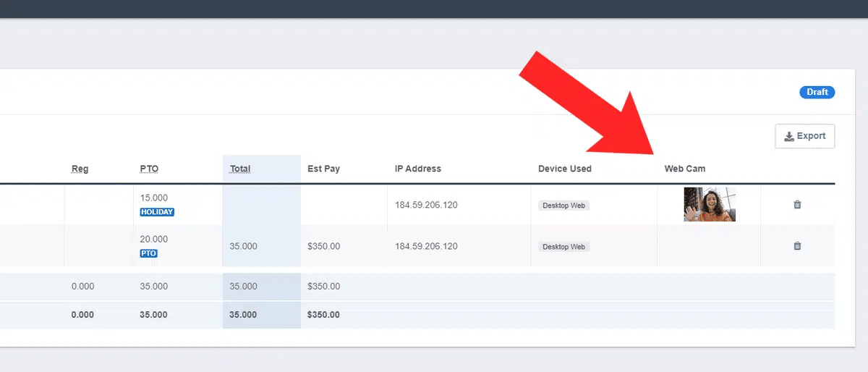This screenshot has height=372, width=868.
Task: Click Desktop Web badge in second row
Action: (x=564, y=247)
